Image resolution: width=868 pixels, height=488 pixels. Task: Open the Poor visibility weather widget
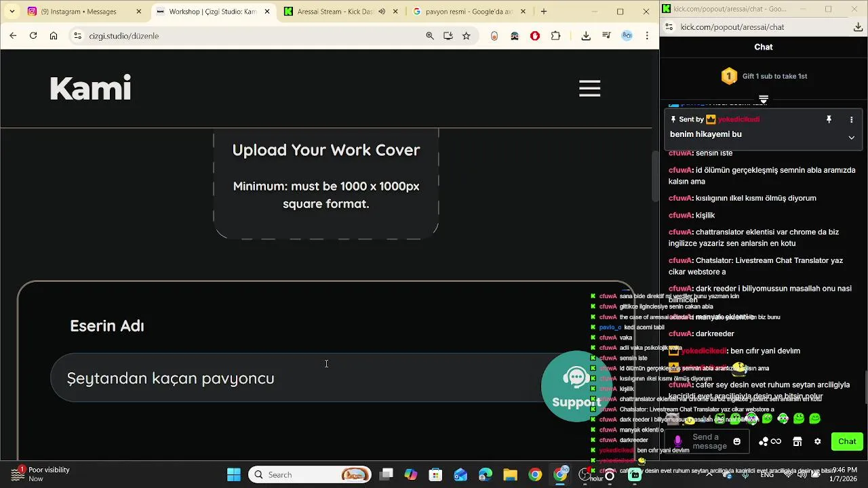(x=41, y=474)
